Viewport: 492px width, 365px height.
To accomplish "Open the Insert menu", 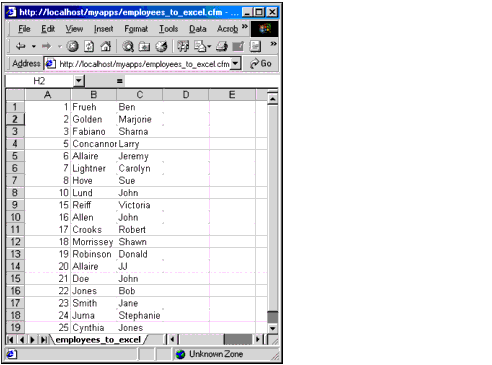I will (103, 29).
